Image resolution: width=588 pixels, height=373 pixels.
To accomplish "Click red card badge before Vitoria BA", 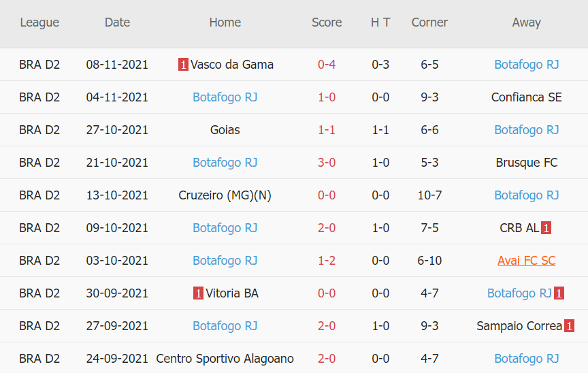I will 198,293.
